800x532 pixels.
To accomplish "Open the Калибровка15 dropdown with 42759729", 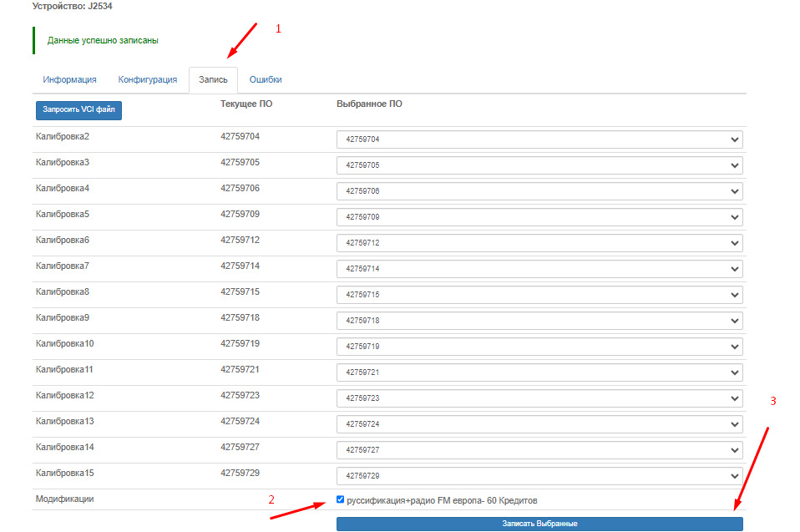I will 539,476.
